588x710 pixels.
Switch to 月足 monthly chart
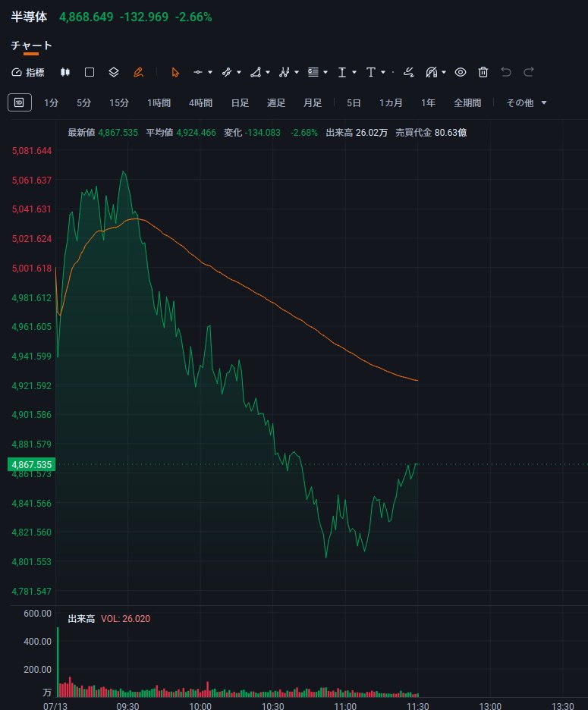pyautogui.click(x=313, y=103)
